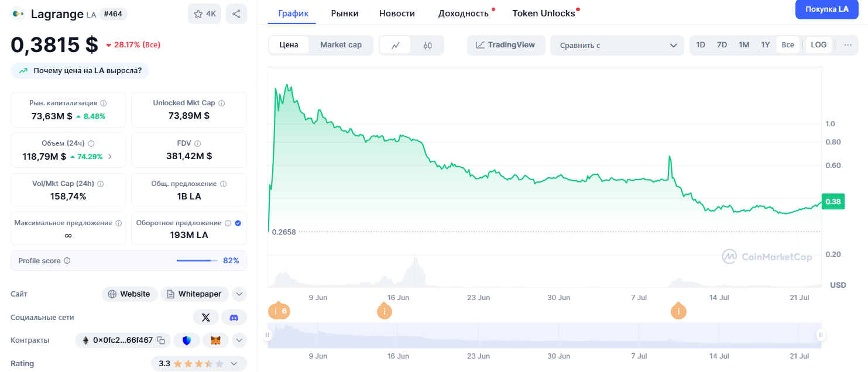Click the trend icon in Почему цена выросла
This screenshot has width=868, height=372.
click(23, 71)
